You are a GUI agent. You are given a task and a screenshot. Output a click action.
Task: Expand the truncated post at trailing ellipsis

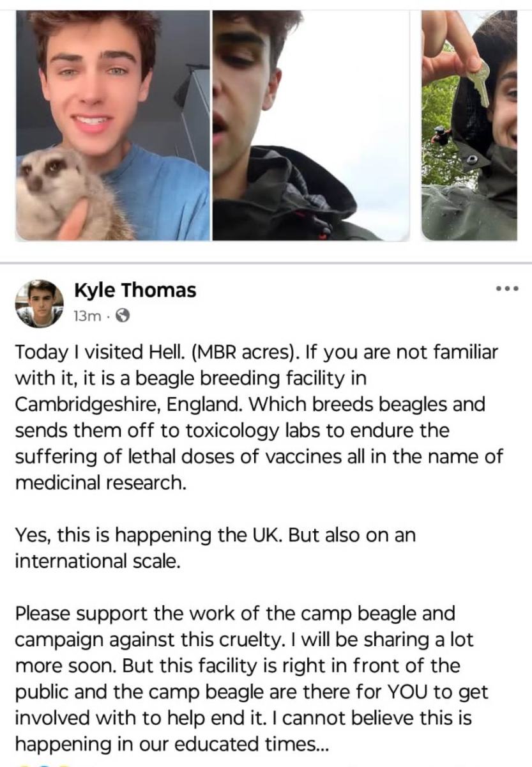click(318, 745)
